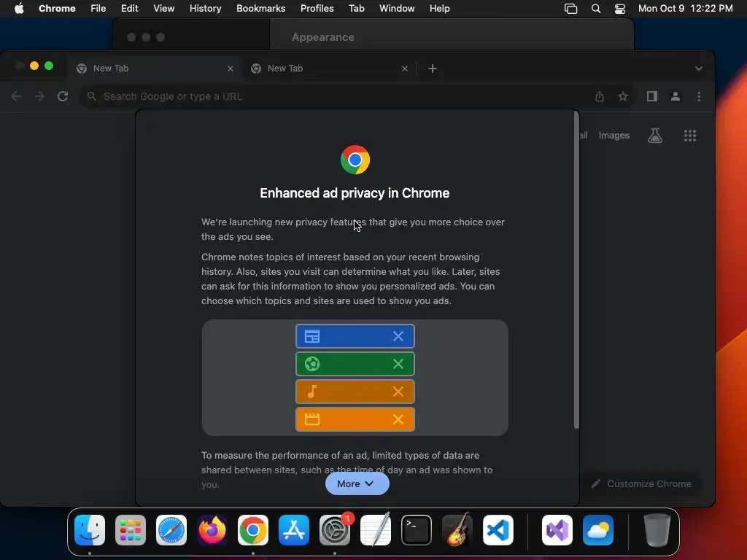
Task: Click the Customize Chrome button
Action: (x=642, y=484)
